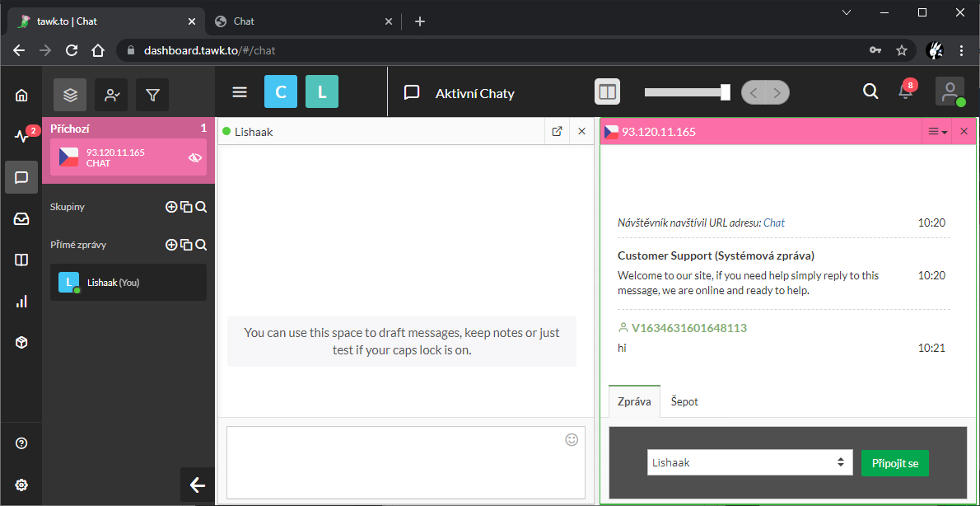
Task: Expand the visitor chat hamburger options menu
Action: click(937, 132)
